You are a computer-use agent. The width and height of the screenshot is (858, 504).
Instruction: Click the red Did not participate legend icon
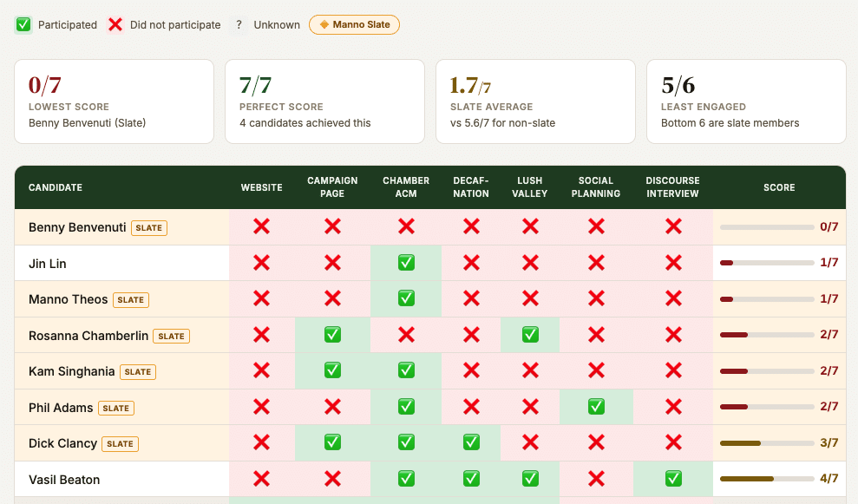click(115, 24)
